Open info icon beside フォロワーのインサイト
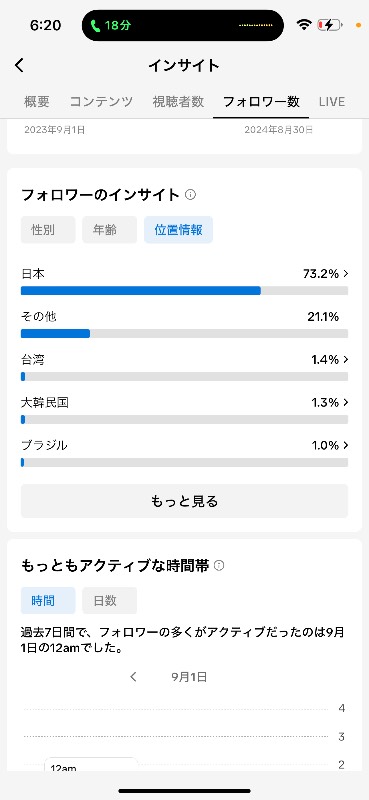The width and height of the screenshot is (369, 800). click(x=190, y=194)
